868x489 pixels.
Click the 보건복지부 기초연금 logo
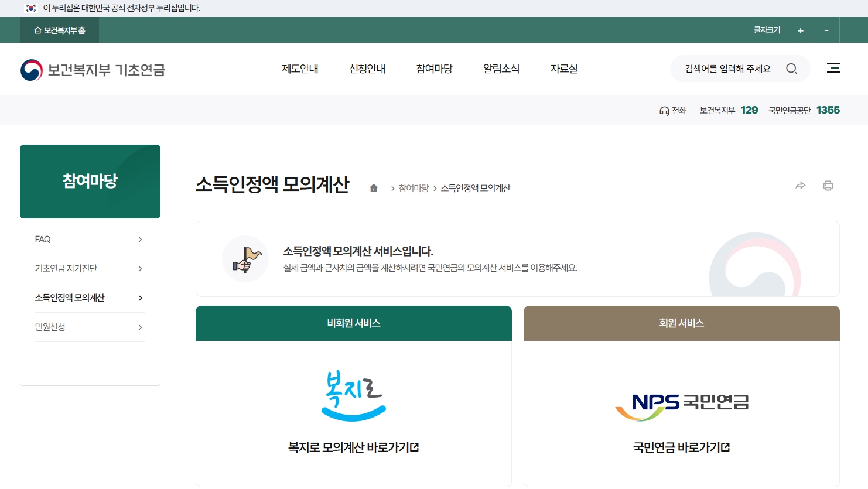point(93,70)
